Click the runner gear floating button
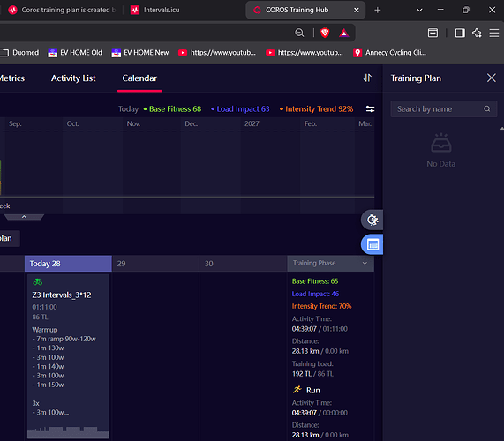Image resolution: width=504 pixels, height=441 pixels. (x=372, y=220)
